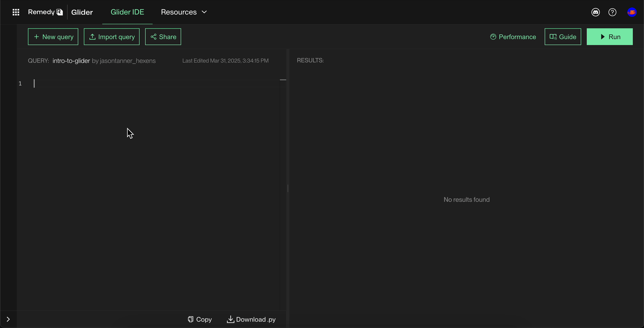Screen dimensions: 644x328
Task: Open the Guide panel
Action: [x=563, y=37]
